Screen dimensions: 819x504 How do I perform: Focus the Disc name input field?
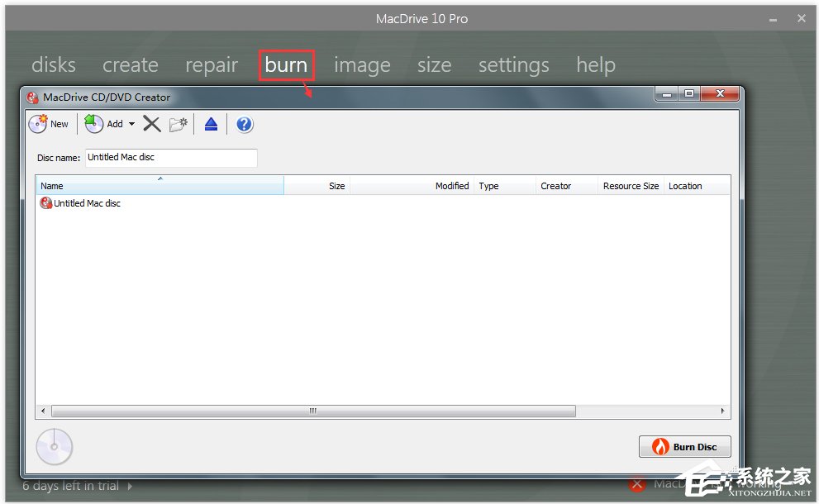click(171, 158)
